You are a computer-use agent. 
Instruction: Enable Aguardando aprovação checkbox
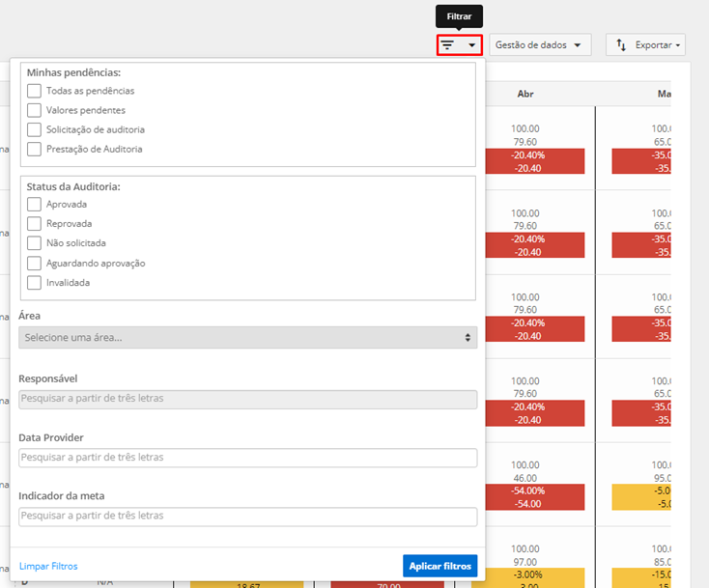pos(35,263)
